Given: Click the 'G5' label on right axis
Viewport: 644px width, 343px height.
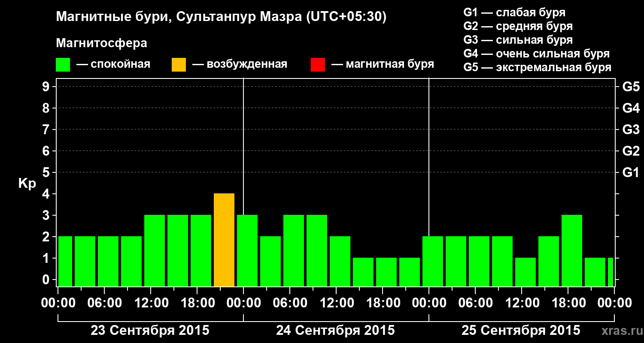Looking at the screenshot, I should [x=631, y=87].
